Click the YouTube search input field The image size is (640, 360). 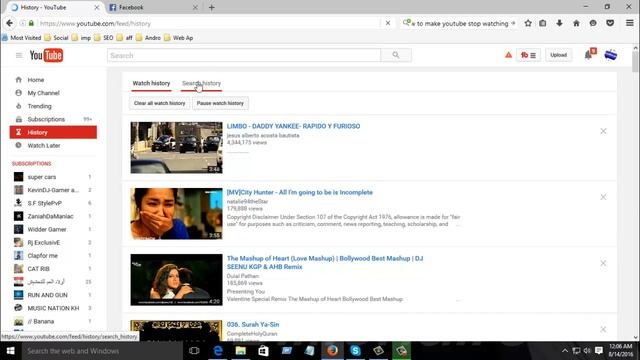click(244, 55)
